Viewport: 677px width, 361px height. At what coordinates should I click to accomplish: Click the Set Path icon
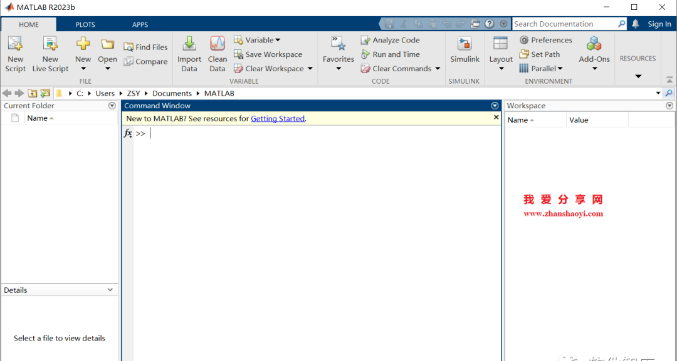524,54
